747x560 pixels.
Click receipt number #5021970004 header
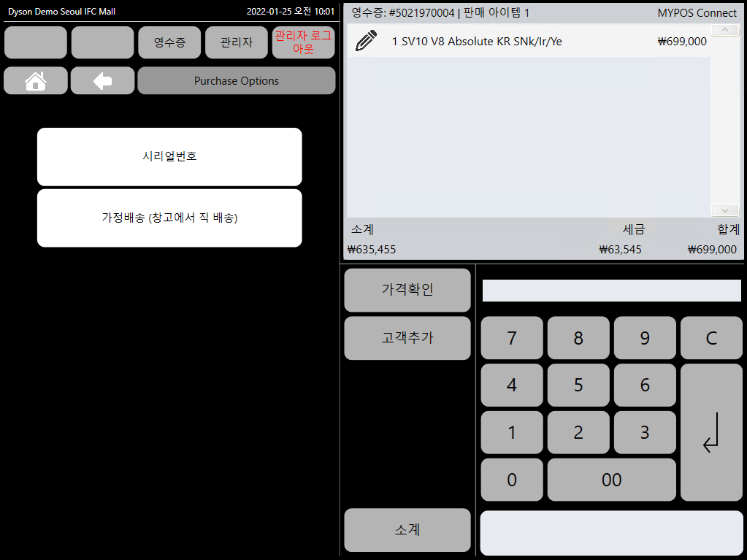[x=440, y=13]
